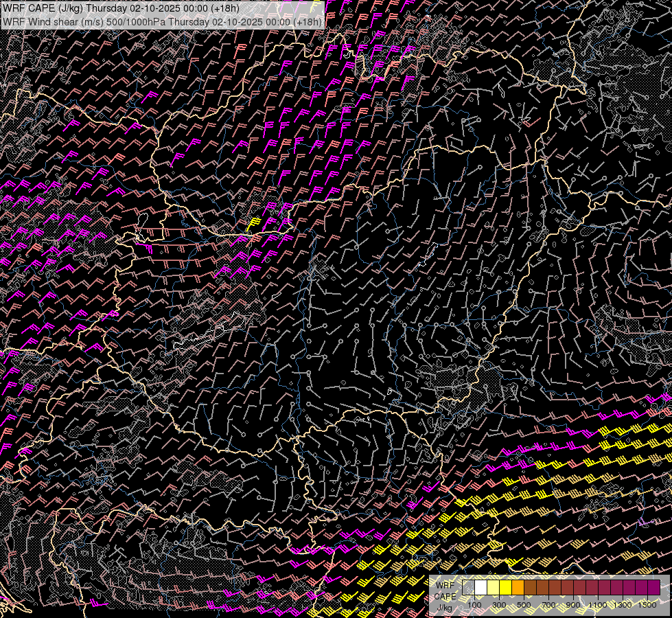Select the 500 legend tick label
Image resolution: width=672 pixels, height=618 pixels.
pos(524,605)
